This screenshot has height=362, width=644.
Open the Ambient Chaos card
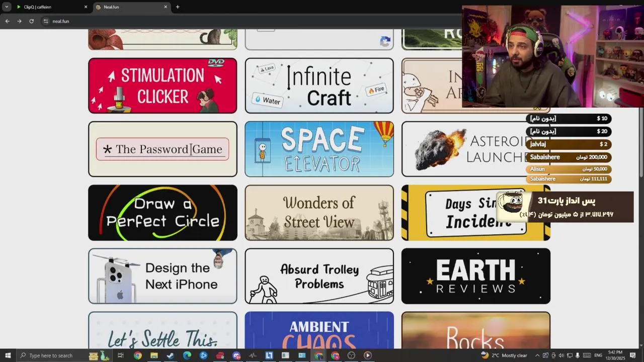[x=319, y=330]
